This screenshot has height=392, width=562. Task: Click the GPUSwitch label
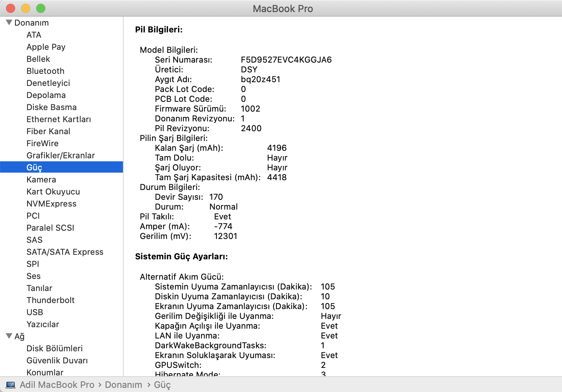coord(178,365)
